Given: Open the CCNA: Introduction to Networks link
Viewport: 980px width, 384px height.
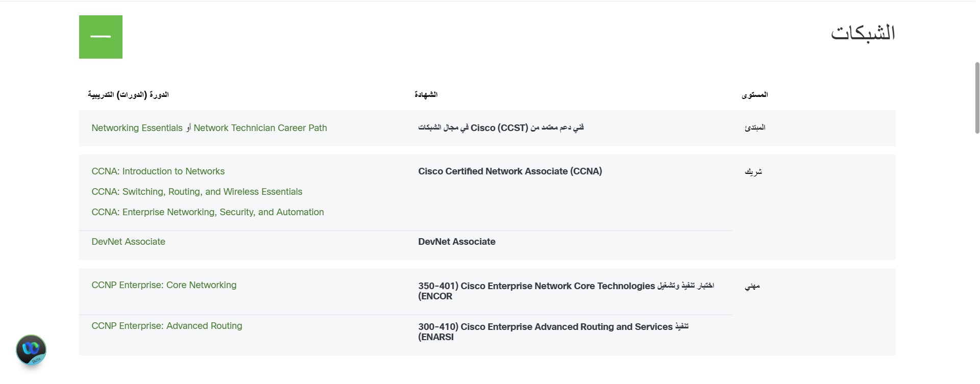Looking at the screenshot, I should click(x=158, y=171).
